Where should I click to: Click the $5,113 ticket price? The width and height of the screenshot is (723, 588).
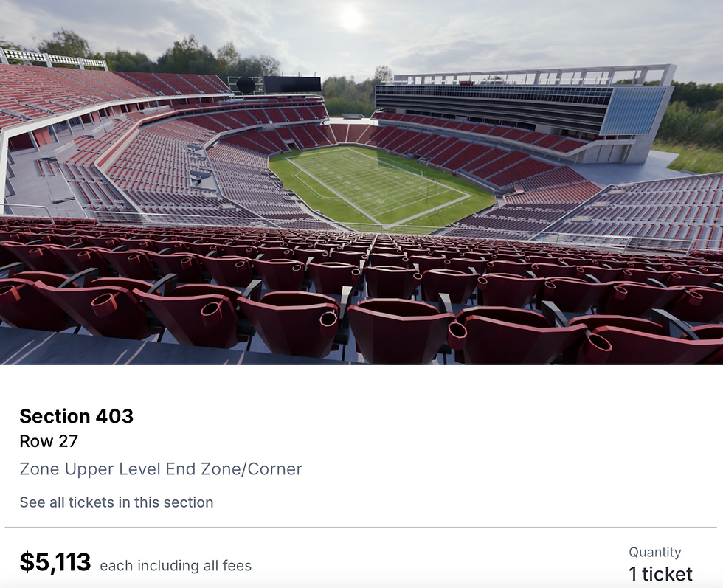55,561
